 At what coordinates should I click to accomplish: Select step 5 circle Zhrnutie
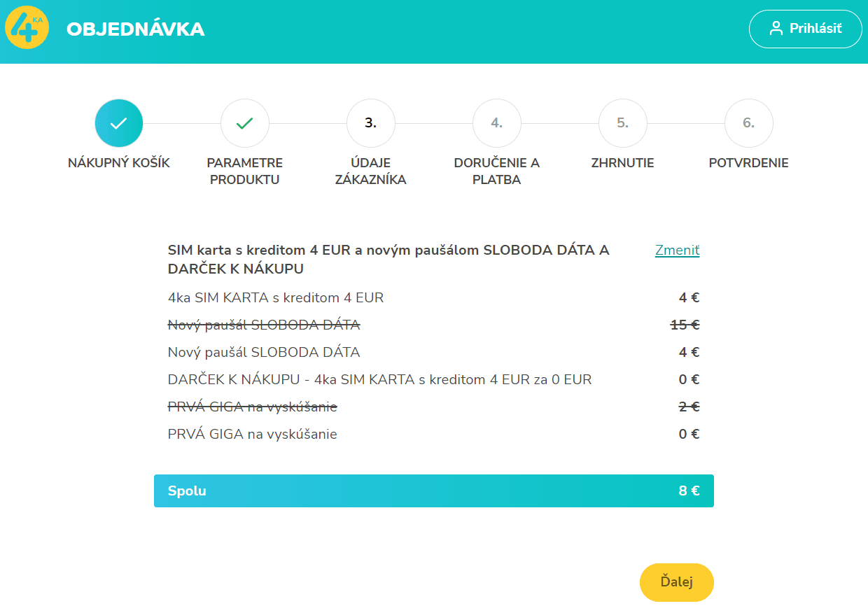coord(623,123)
